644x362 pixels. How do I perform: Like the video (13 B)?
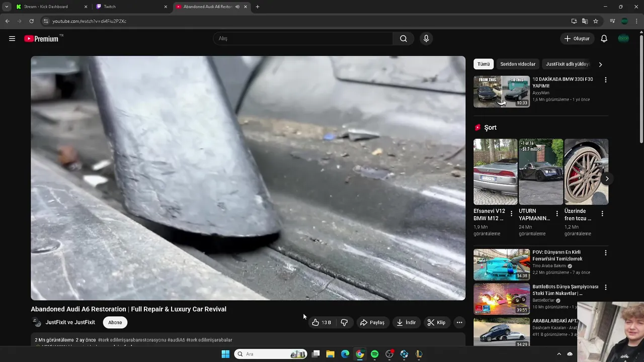pyautogui.click(x=321, y=322)
